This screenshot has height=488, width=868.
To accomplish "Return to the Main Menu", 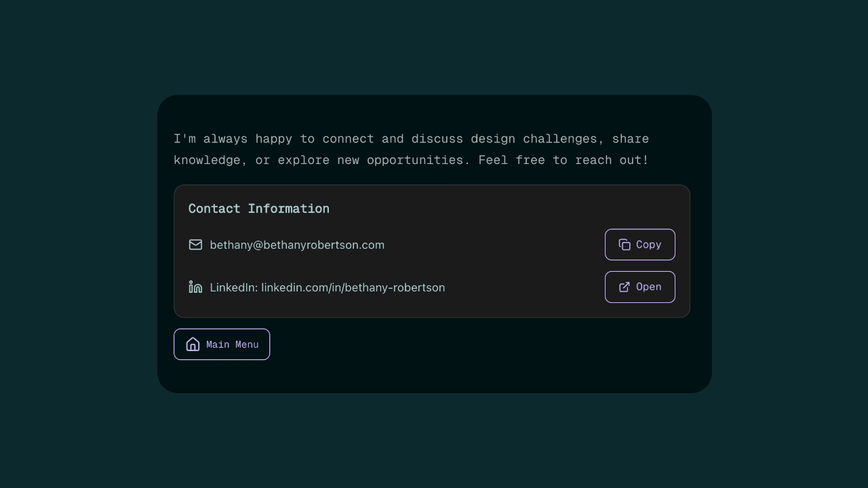I will 222,344.
